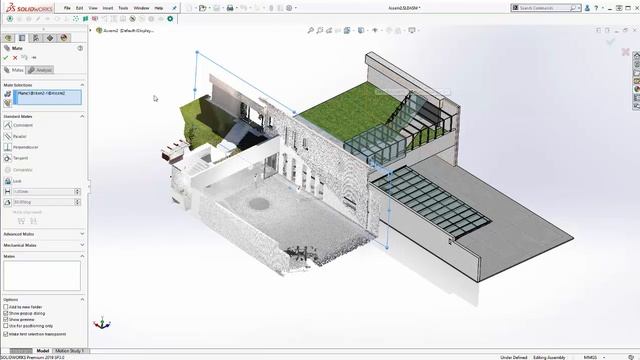Collapse the Mates list section

82,256
